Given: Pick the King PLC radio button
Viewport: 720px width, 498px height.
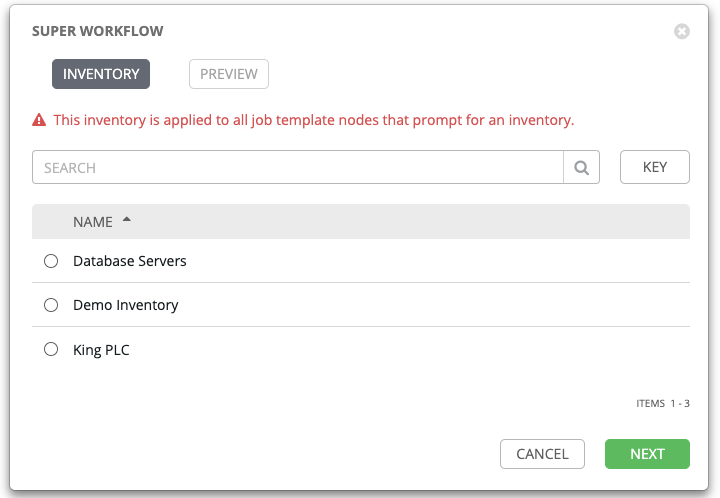Looking at the screenshot, I should pos(51,350).
